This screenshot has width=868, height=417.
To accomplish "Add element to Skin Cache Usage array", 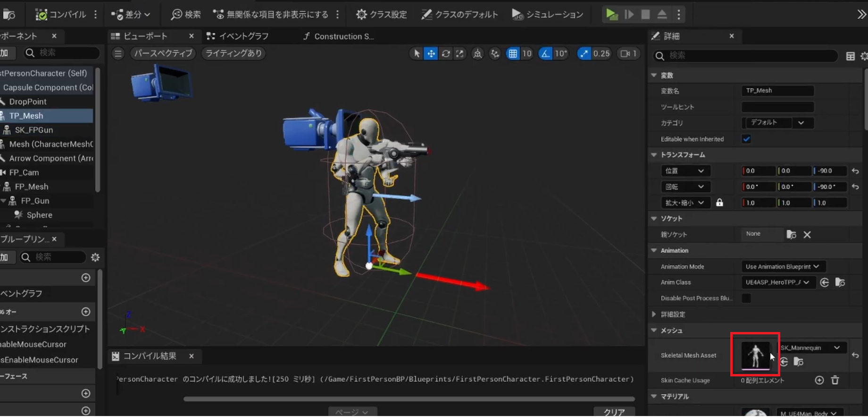I will click(x=819, y=380).
